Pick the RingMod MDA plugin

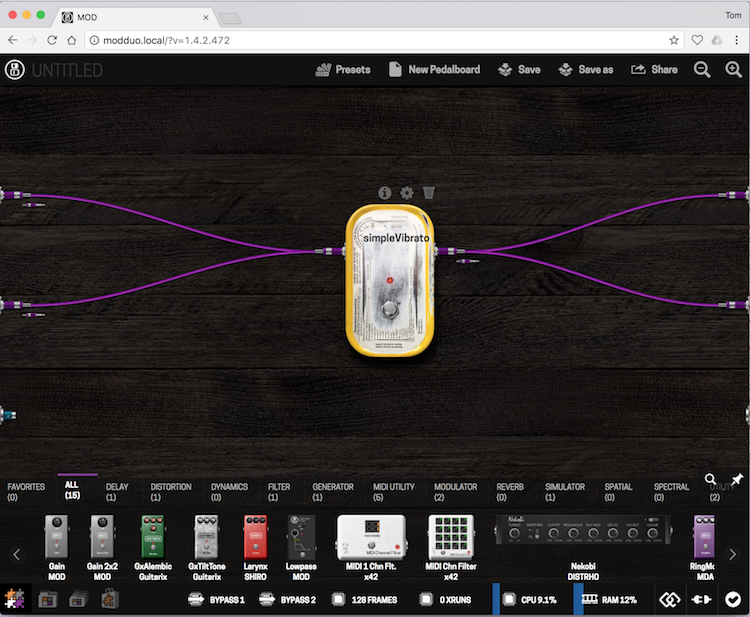pyautogui.click(x=704, y=548)
